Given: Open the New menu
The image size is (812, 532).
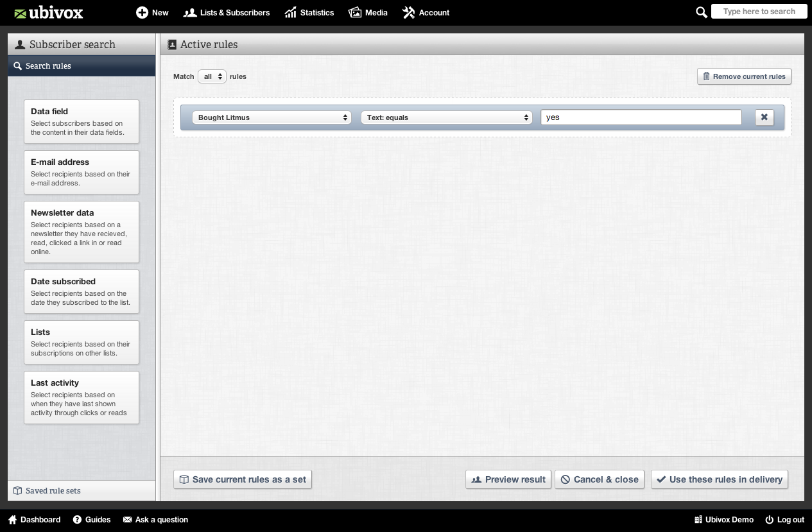Looking at the screenshot, I should click(152, 12).
